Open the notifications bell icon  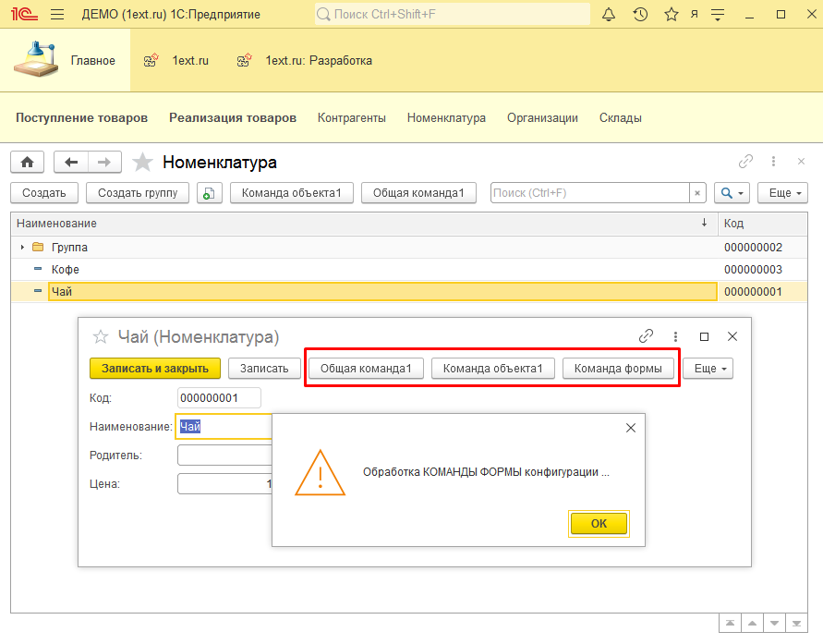(x=609, y=14)
